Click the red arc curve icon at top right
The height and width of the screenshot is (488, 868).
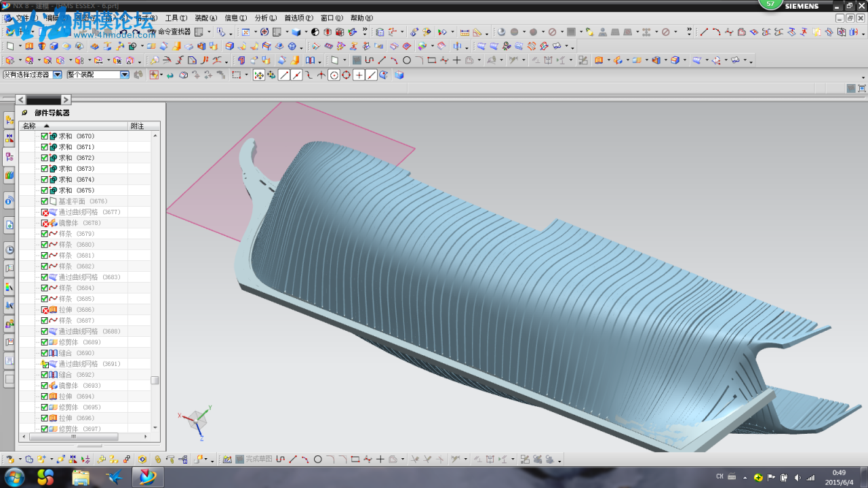(x=716, y=31)
